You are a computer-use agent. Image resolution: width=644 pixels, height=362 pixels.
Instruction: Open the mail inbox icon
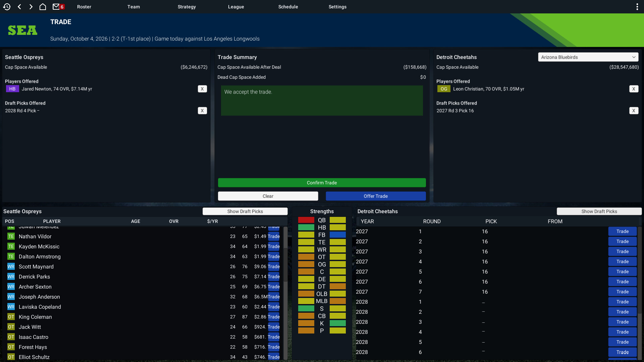click(x=56, y=7)
